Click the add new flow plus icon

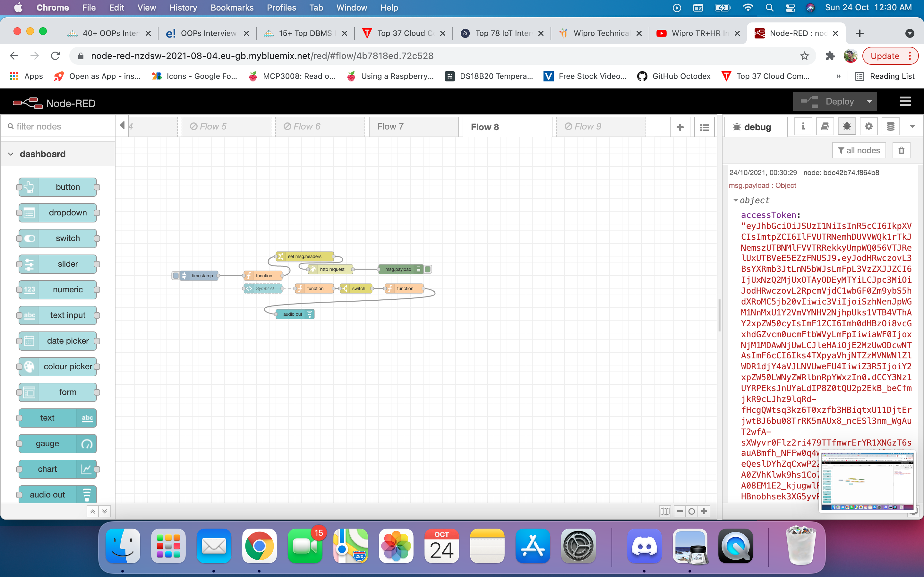[680, 128]
